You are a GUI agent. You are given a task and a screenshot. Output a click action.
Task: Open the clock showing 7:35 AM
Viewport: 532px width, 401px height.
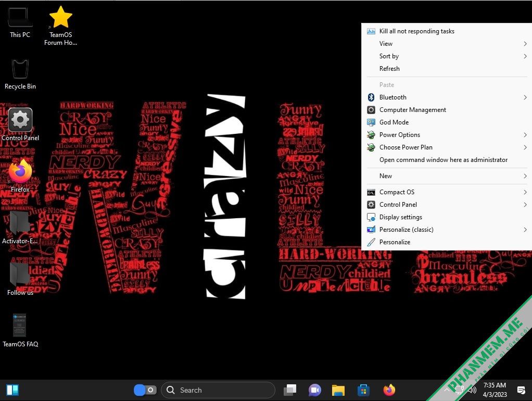pos(495,390)
